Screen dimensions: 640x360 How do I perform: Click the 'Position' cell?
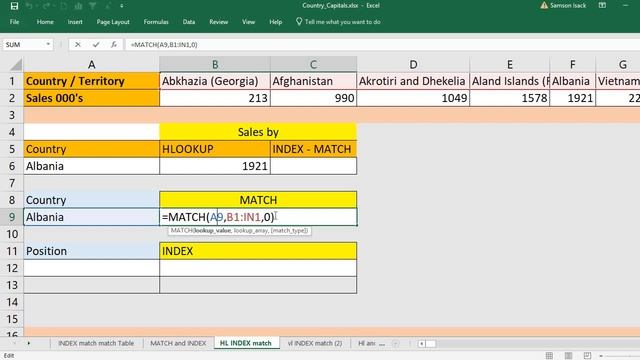click(x=91, y=251)
